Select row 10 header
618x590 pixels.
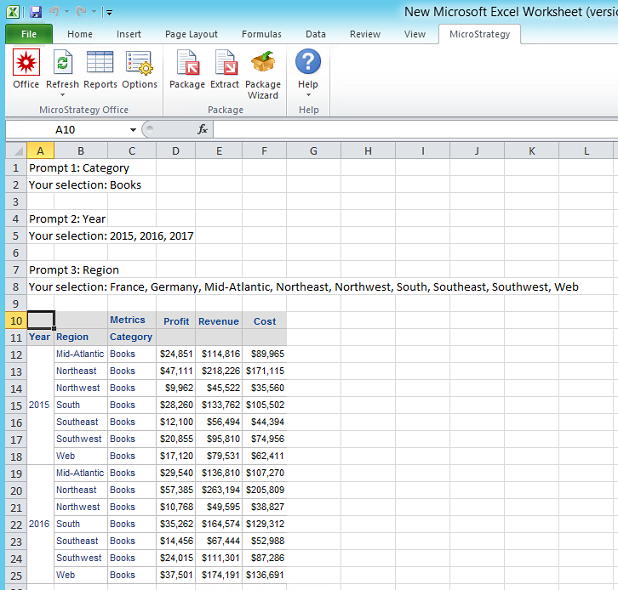(x=16, y=320)
